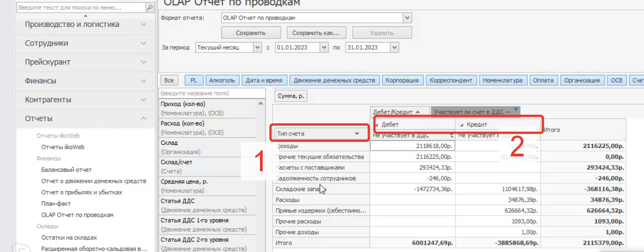Collapse the Дебет column group triangle
Viewport: 644px width, 252px height.
pos(377,125)
